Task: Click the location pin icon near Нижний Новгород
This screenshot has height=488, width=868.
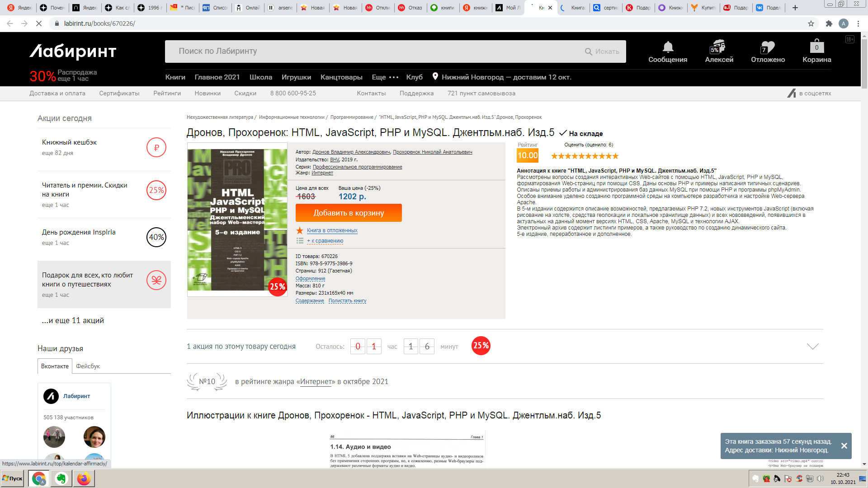Action: tap(435, 76)
